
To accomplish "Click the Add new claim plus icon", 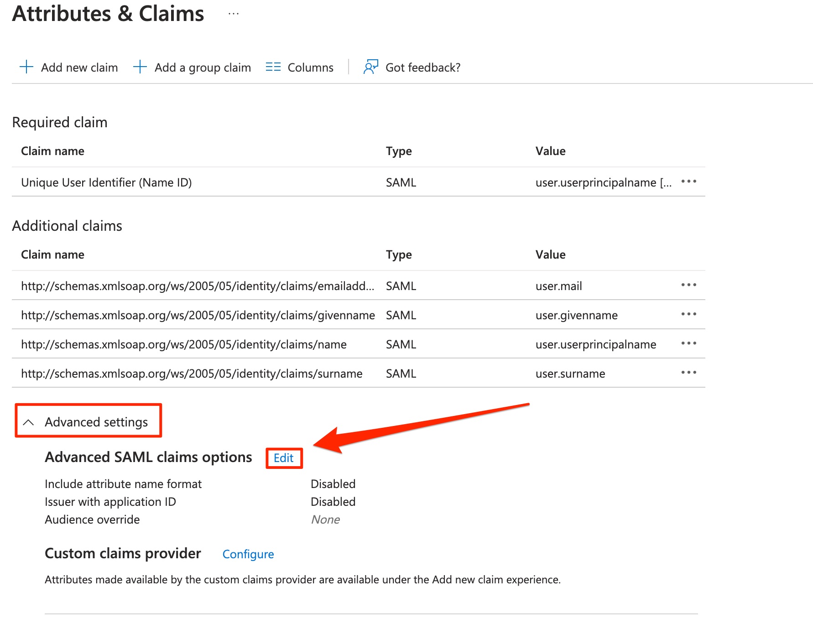I will click(x=26, y=67).
